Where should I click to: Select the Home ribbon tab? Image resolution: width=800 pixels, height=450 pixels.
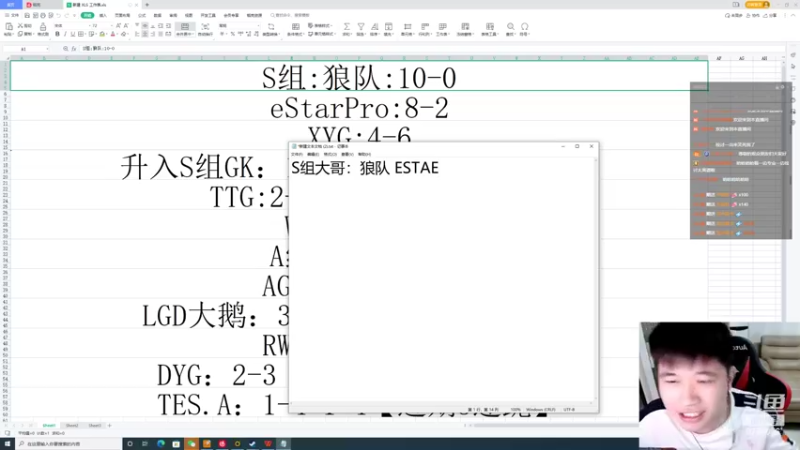click(87, 15)
